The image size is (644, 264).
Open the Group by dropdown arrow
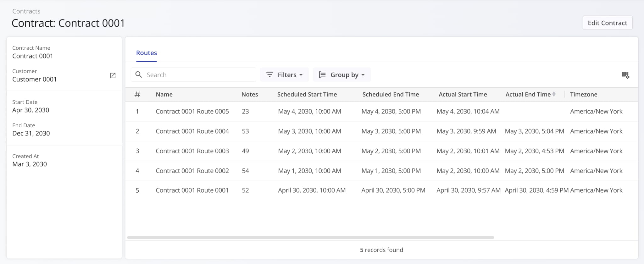pos(363,75)
